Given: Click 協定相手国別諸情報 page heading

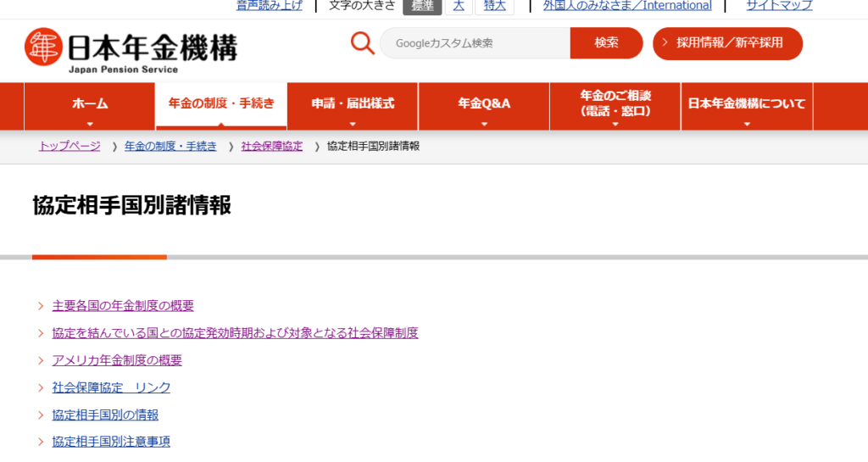Looking at the screenshot, I should pyautogui.click(x=131, y=205).
